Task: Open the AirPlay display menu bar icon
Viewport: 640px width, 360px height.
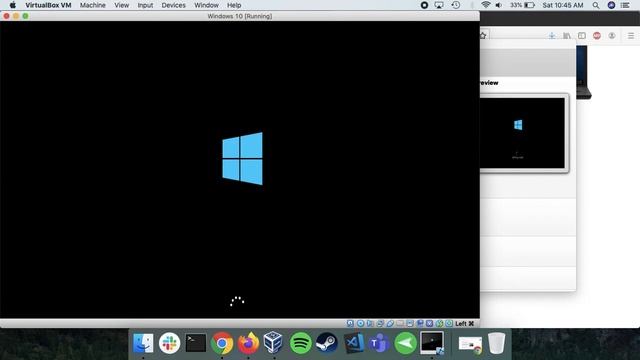Action: 439,5
